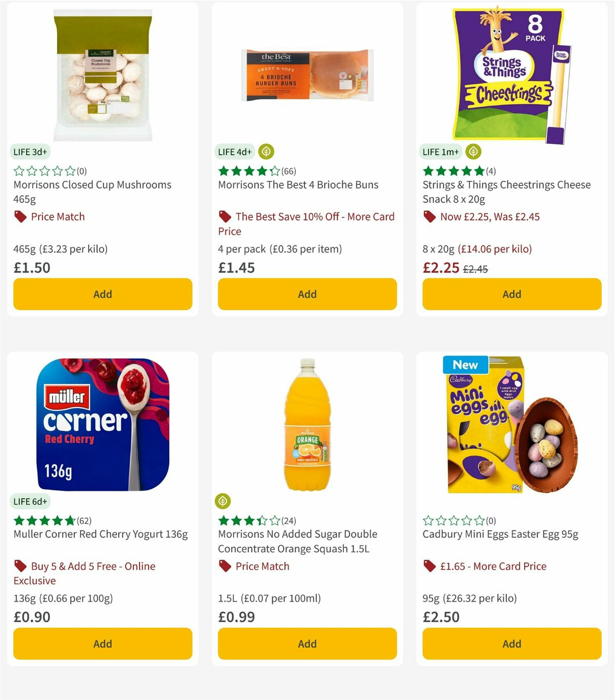Viewport: 615px width, 700px height.
Task: Click the LIFE 1m+ badge on Cheestrings
Action: (x=440, y=152)
